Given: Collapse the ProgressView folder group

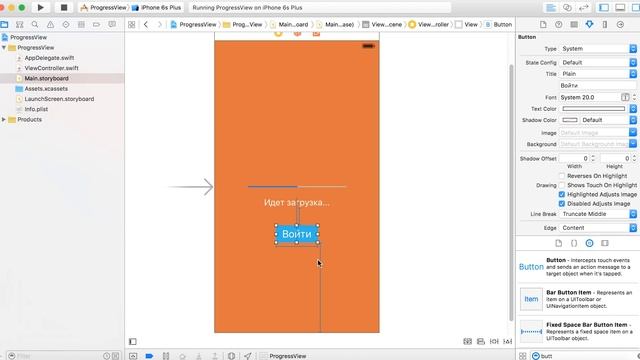Looking at the screenshot, I should pyautogui.click(x=4, y=48).
